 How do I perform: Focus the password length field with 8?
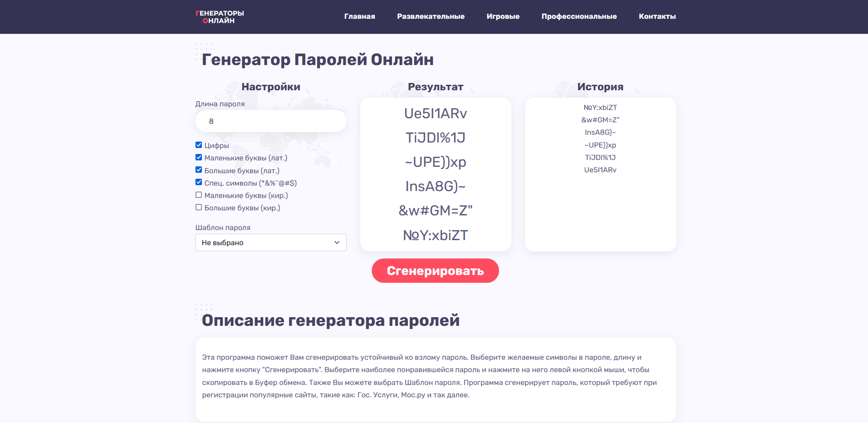click(x=271, y=121)
